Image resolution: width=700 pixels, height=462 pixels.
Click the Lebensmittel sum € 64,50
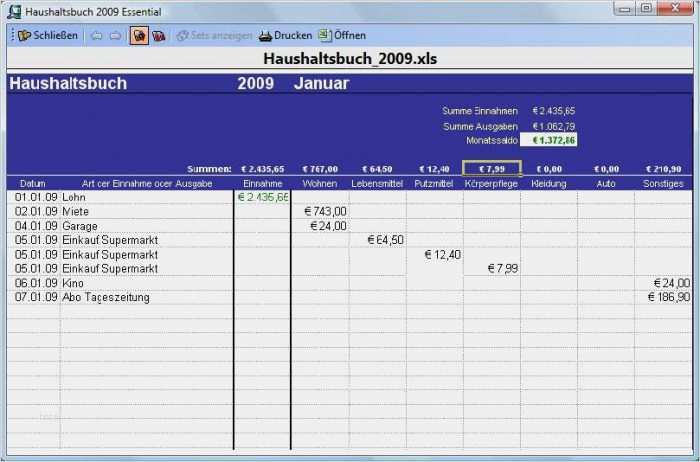click(x=377, y=169)
